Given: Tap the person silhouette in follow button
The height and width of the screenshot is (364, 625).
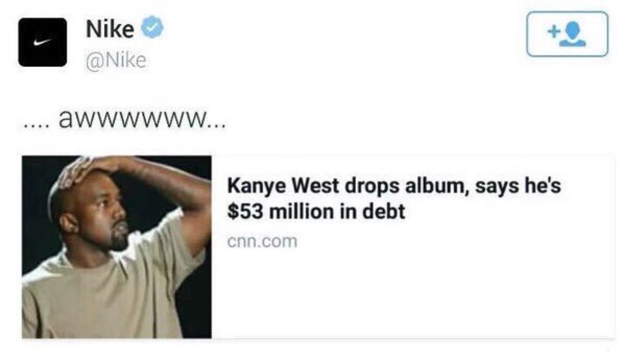Looking at the screenshot, I should pos(572,34).
